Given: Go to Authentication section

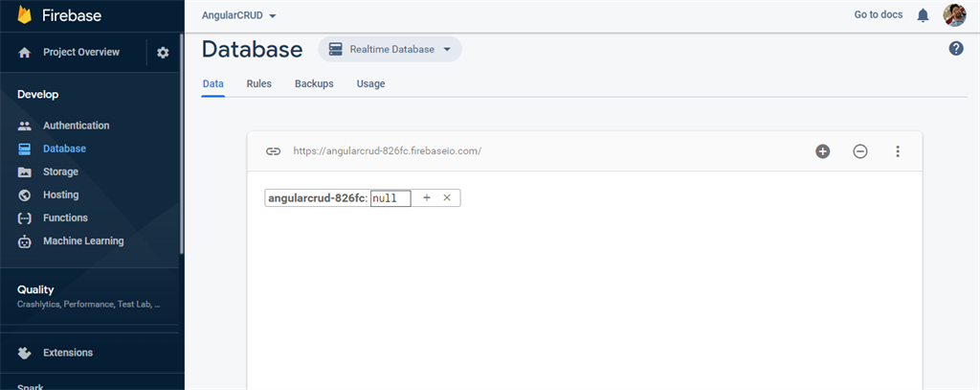Looking at the screenshot, I should click(77, 126).
